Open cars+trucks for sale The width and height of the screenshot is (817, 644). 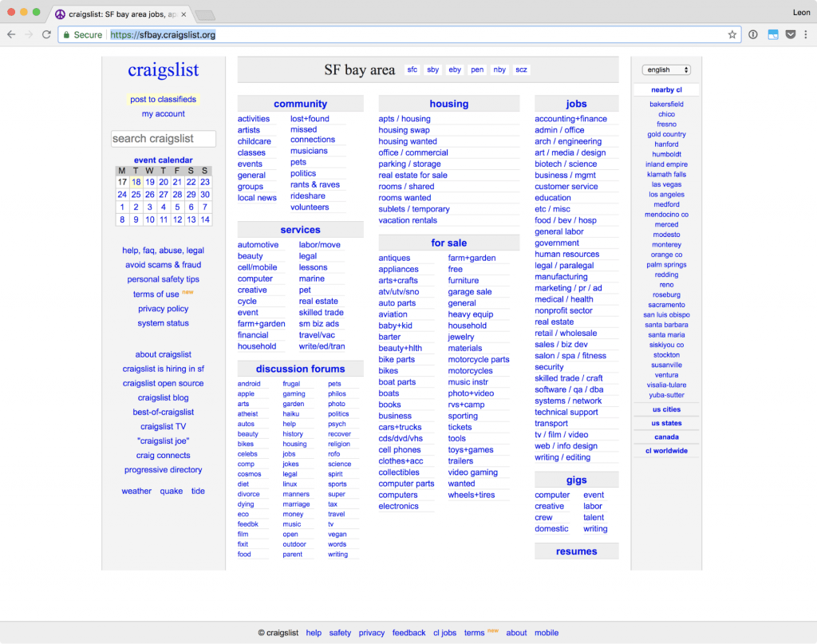coord(401,427)
